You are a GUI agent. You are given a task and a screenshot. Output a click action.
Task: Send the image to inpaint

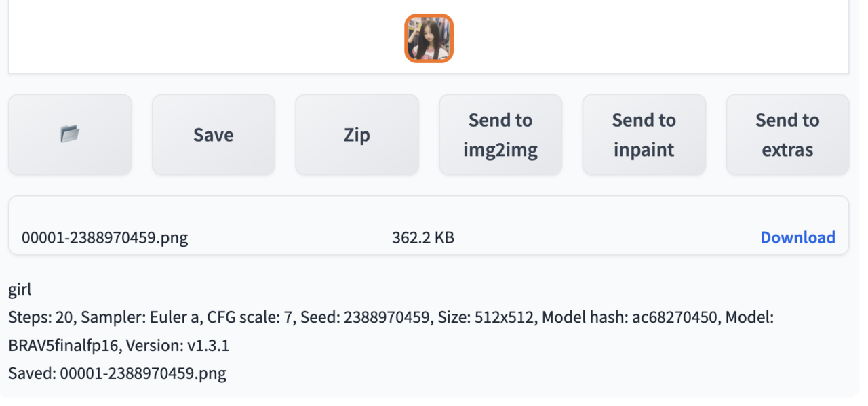[644, 134]
